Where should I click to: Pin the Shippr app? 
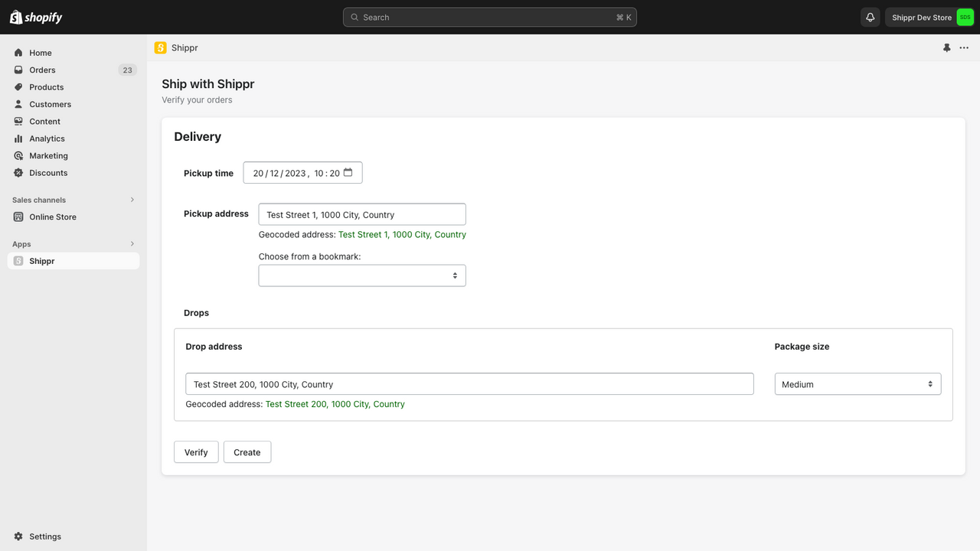pos(946,47)
